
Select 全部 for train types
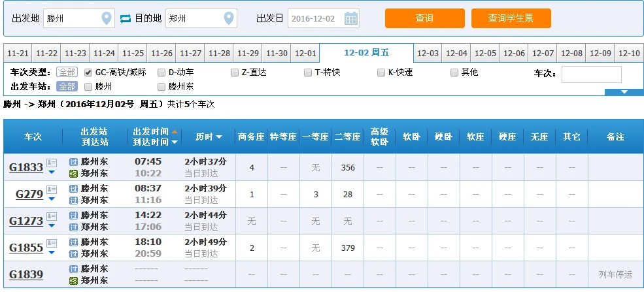coord(67,73)
